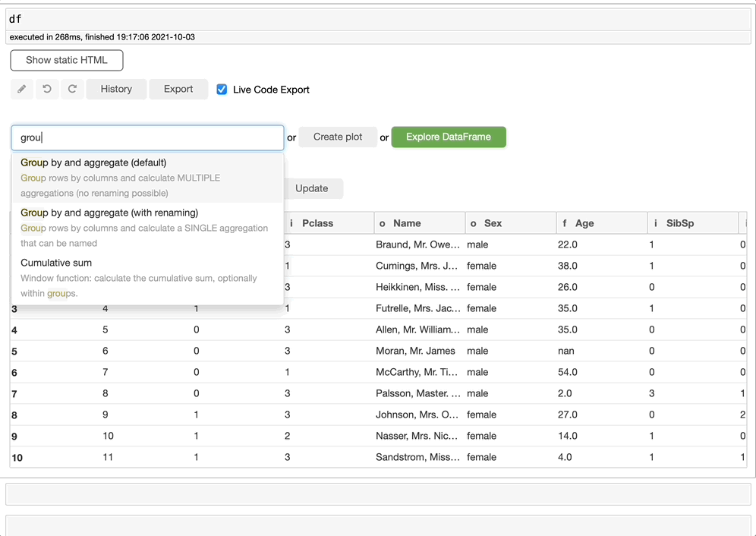Click the Pclass column header
756x536 pixels.
tap(317, 223)
